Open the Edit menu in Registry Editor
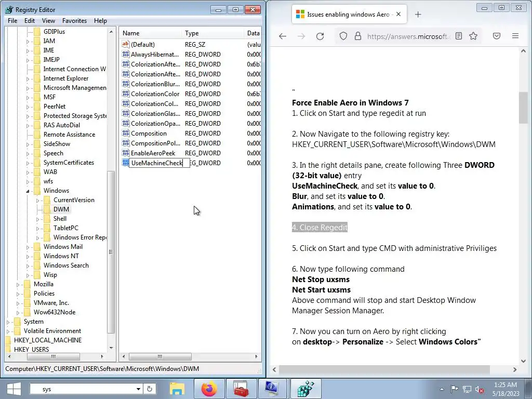Image resolution: width=532 pixels, height=399 pixels. (30, 21)
